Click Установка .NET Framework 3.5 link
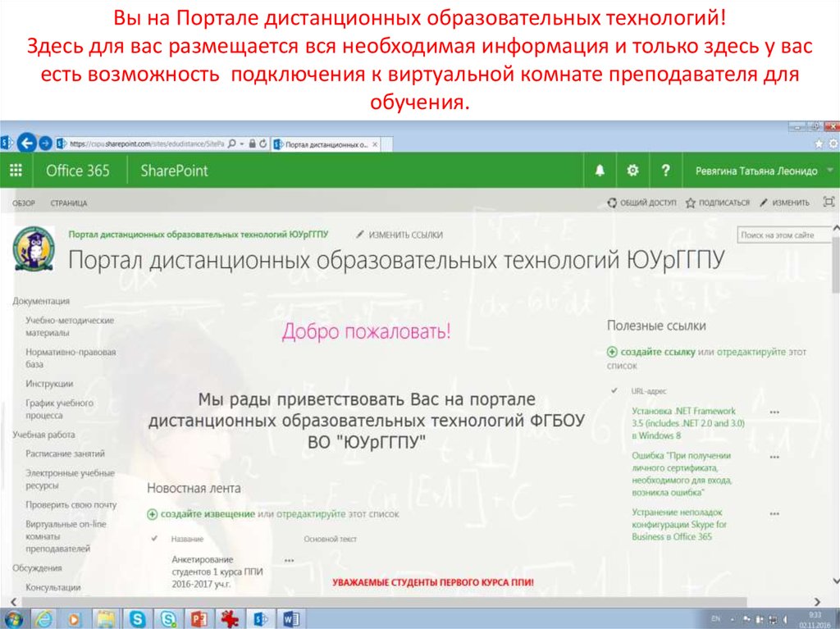The image size is (840, 629). [x=688, y=423]
